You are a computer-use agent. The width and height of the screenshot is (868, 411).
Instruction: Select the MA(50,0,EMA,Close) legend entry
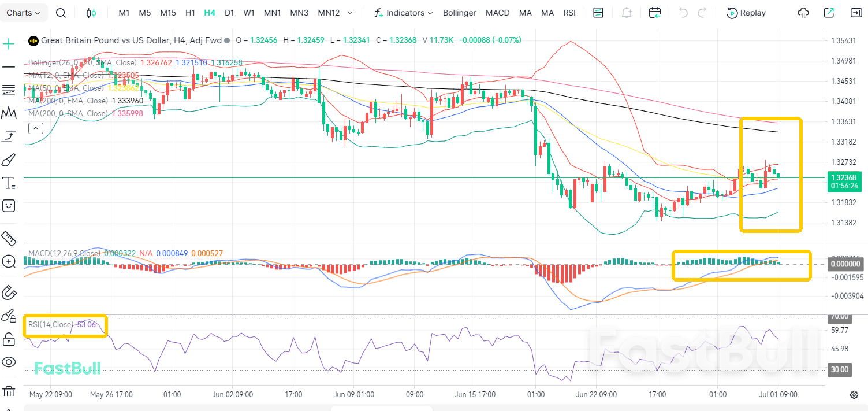point(66,88)
